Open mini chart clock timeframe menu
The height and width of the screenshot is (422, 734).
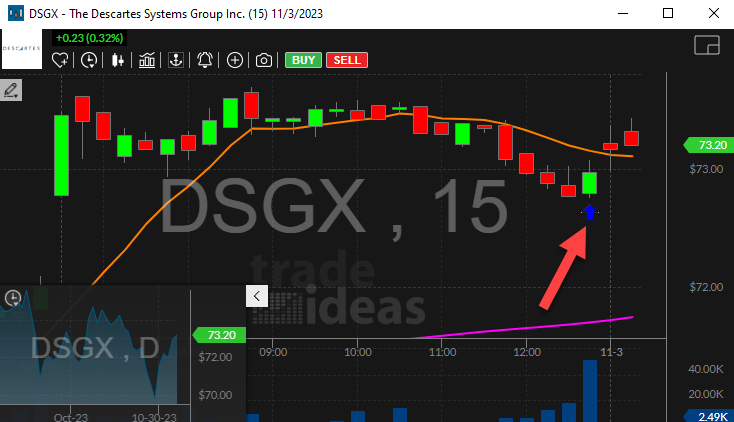pos(13,298)
